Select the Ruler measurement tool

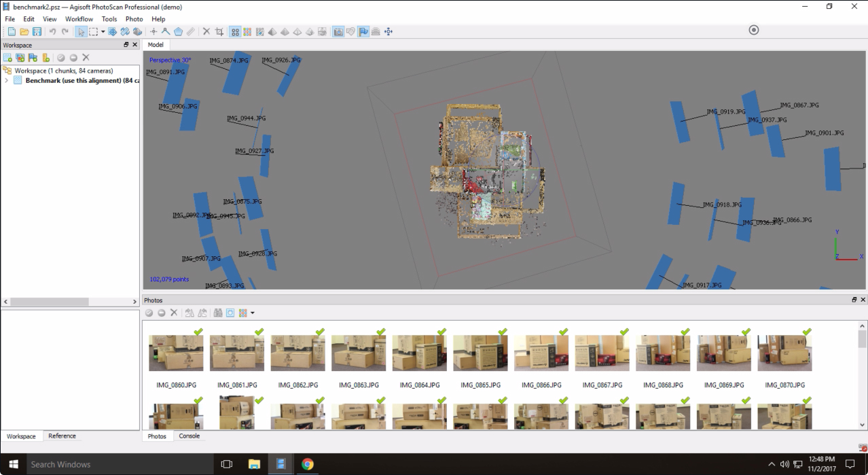[190, 31]
